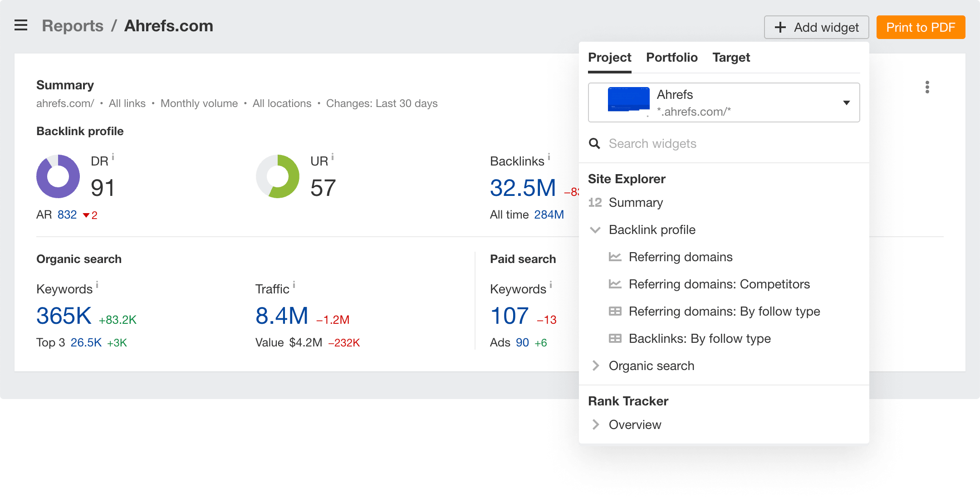Screen dimensions: 980x497
Task: Open the Summary widget three-dot menu
Action: click(927, 87)
